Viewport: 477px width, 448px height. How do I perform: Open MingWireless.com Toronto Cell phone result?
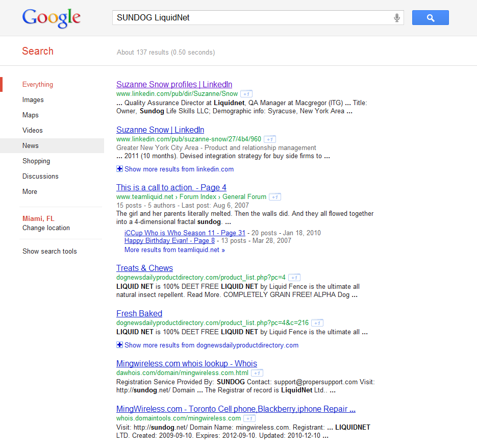pyautogui.click(x=236, y=409)
